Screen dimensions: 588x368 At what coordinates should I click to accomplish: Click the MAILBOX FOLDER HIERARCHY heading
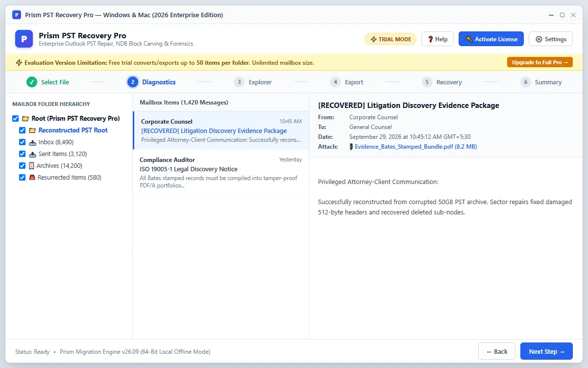pos(51,104)
